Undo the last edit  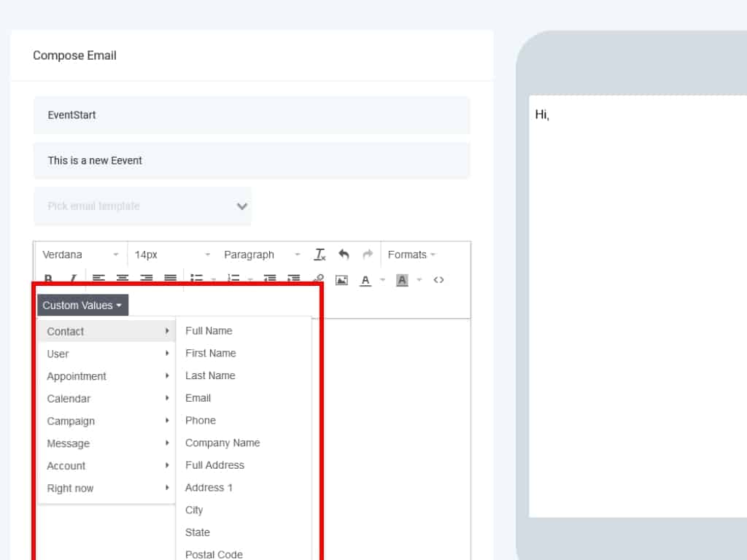click(x=344, y=254)
